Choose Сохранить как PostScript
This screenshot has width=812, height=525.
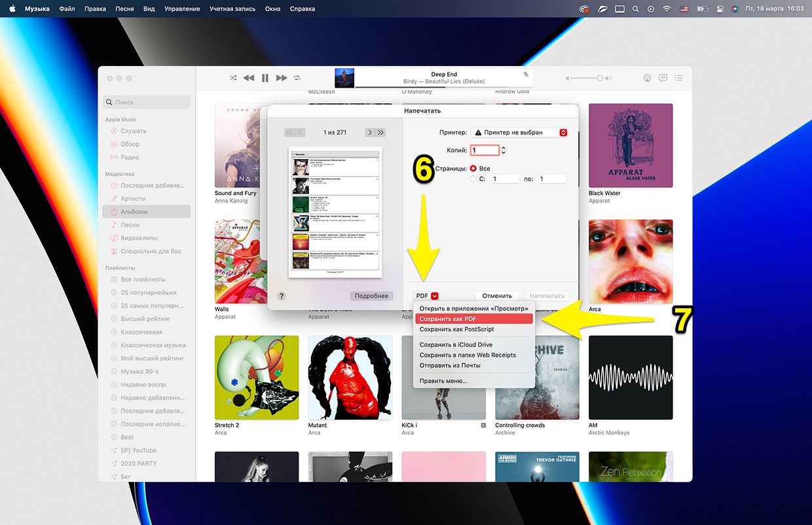click(474, 329)
